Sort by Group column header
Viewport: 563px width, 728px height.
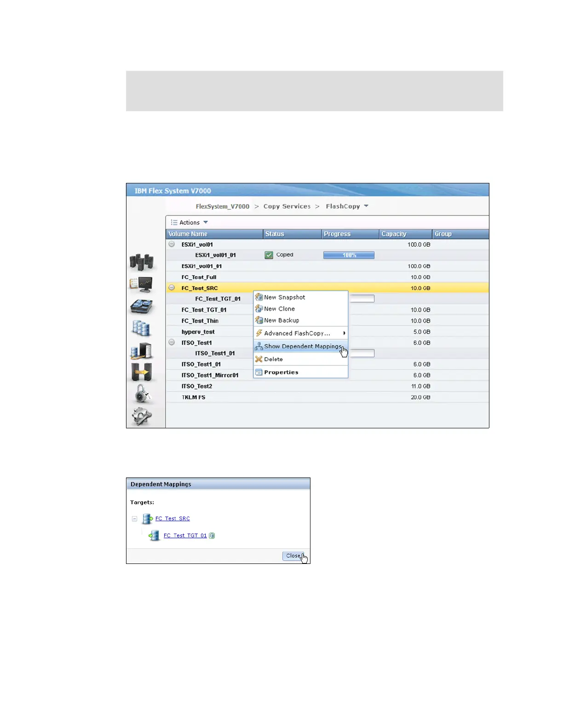tap(460, 234)
